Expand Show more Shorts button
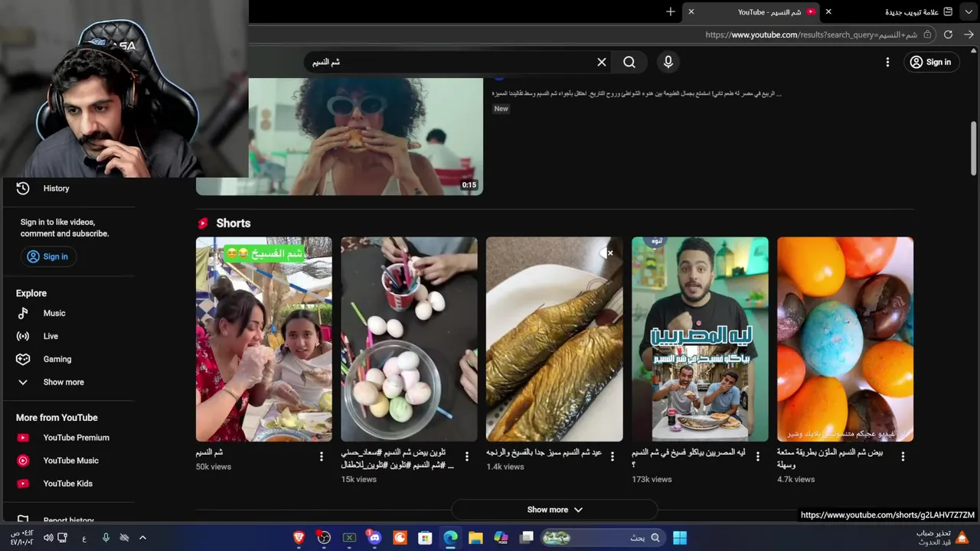 pos(554,510)
